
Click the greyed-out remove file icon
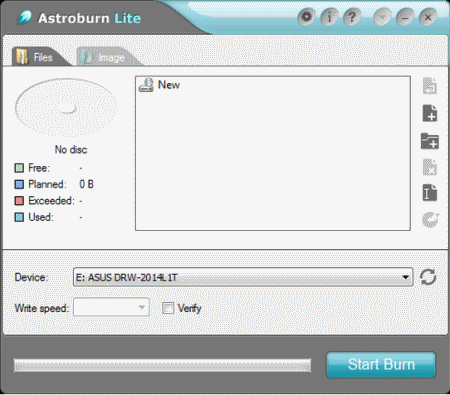pos(430,167)
